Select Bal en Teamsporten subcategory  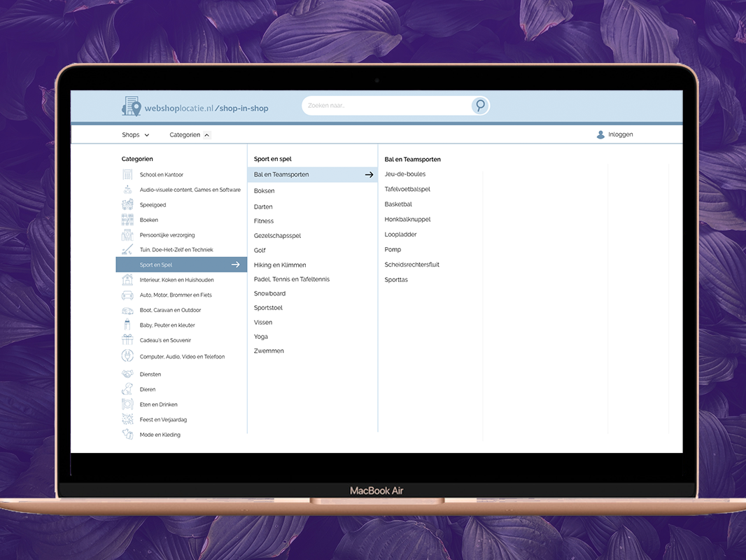click(x=312, y=174)
